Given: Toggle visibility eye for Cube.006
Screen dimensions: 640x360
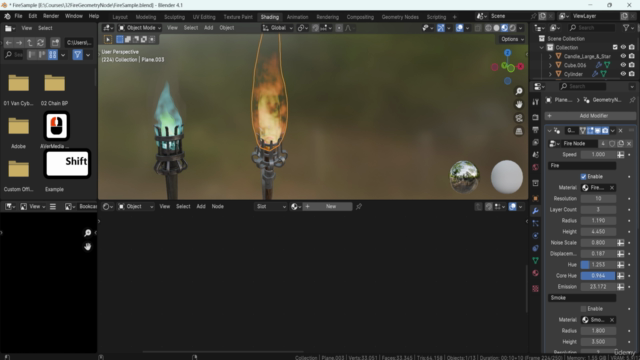Looking at the screenshot, I should click(623, 65).
